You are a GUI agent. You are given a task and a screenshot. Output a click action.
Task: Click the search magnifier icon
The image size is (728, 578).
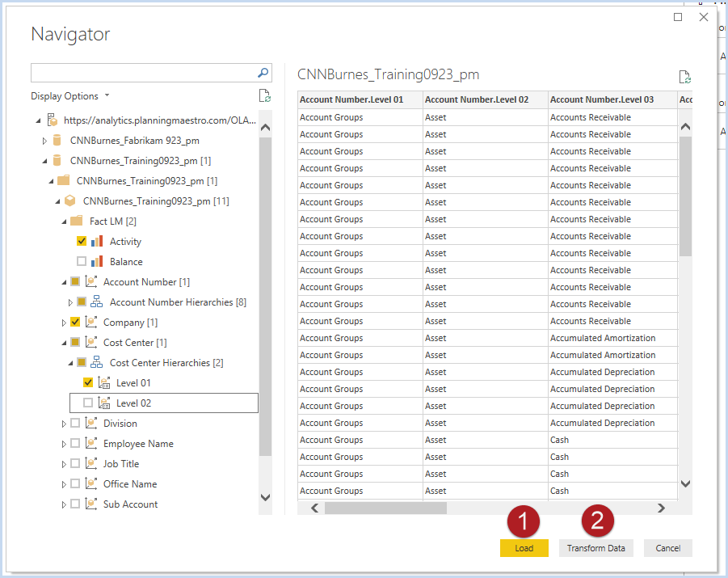coord(263,73)
